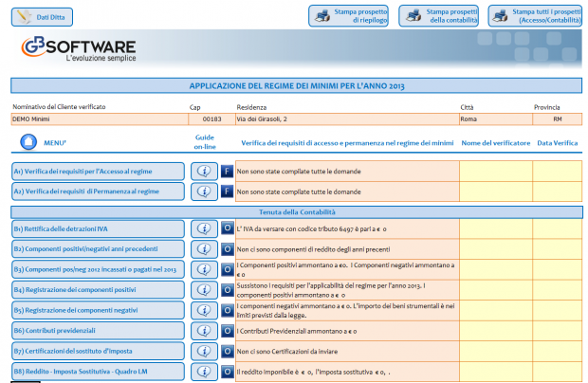Click 'I Contributi Previdenziali ammontano a € 0' text
588x383 pixels.
point(297,331)
